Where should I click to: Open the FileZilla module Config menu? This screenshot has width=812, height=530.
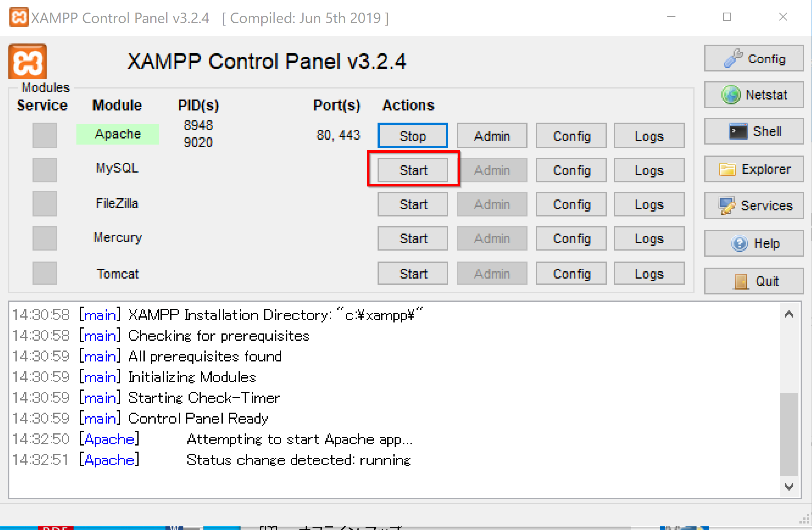coord(571,204)
